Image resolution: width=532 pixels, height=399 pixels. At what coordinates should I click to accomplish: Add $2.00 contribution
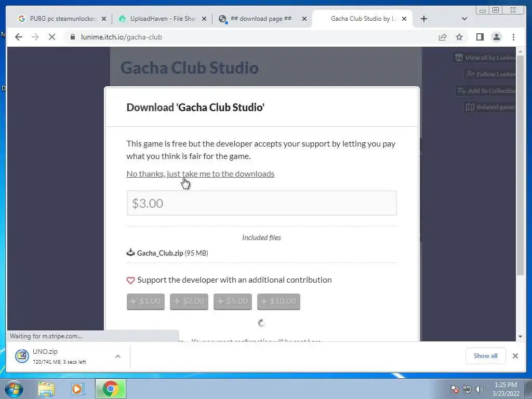tap(189, 302)
